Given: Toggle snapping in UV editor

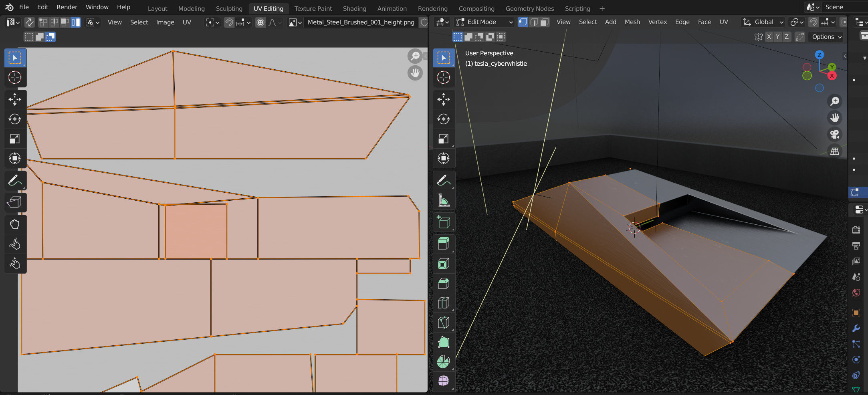Looking at the screenshot, I should [229, 22].
